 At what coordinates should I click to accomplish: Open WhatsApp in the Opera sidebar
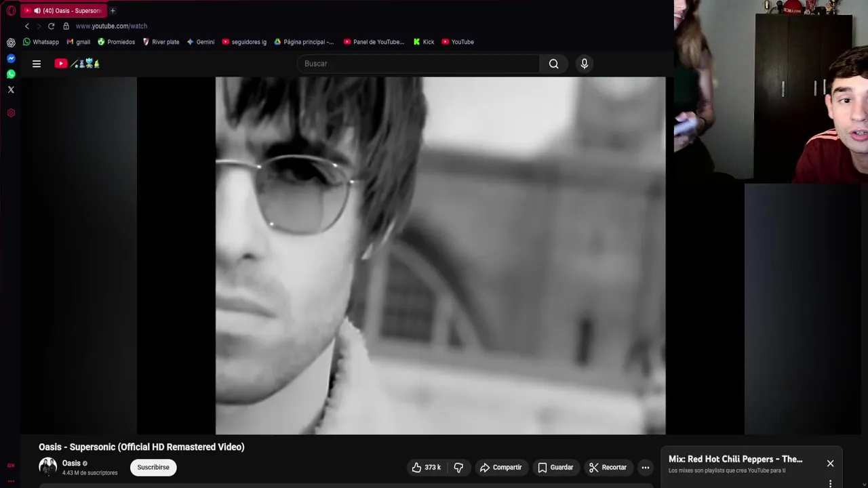pyautogui.click(x=11, y=74)
